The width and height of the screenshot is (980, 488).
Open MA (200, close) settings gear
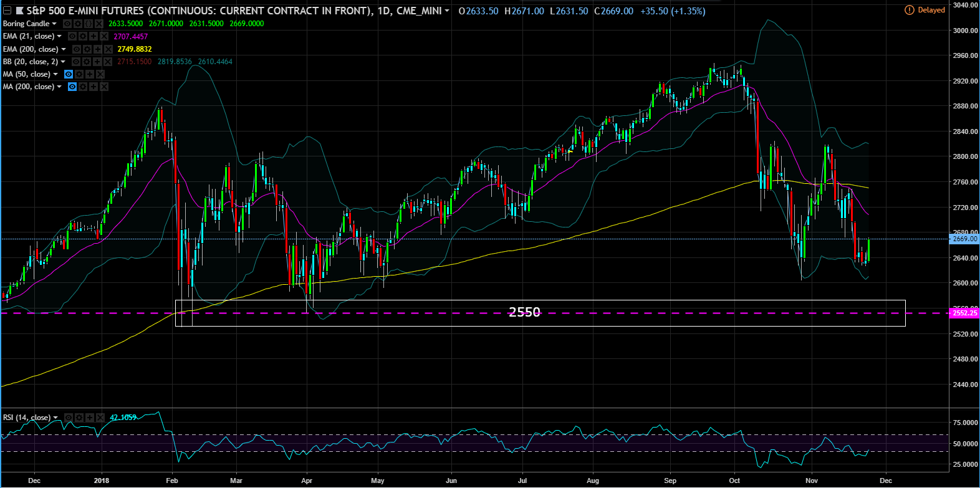pyautogui.click(x=83, y=87)
